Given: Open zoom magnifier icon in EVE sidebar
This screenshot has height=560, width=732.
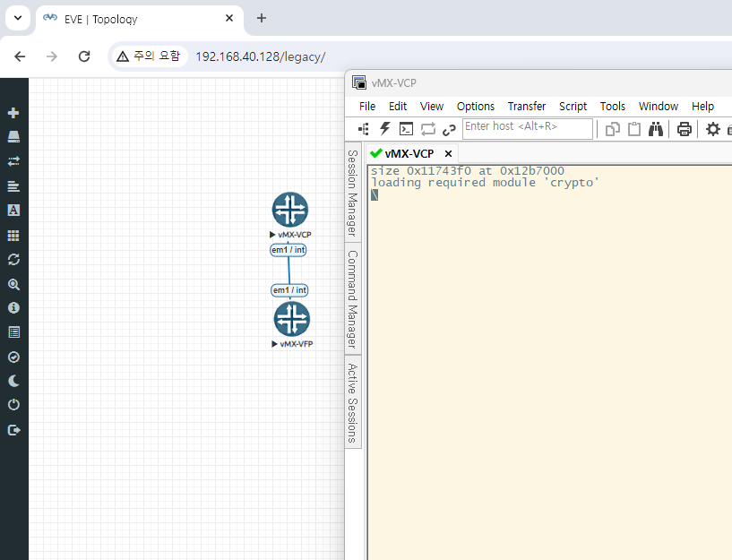Looking at the screenshot, I should pyautogui.click(x=13, y=284).
